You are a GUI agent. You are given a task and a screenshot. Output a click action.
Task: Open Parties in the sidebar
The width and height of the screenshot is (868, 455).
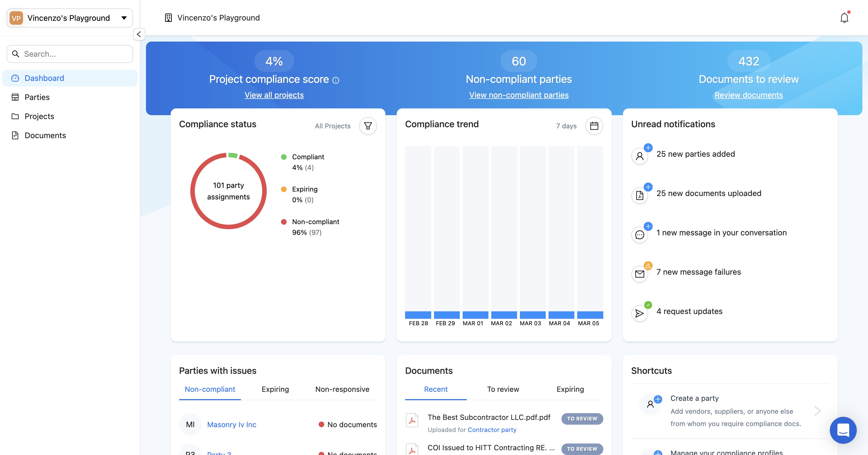37,97
